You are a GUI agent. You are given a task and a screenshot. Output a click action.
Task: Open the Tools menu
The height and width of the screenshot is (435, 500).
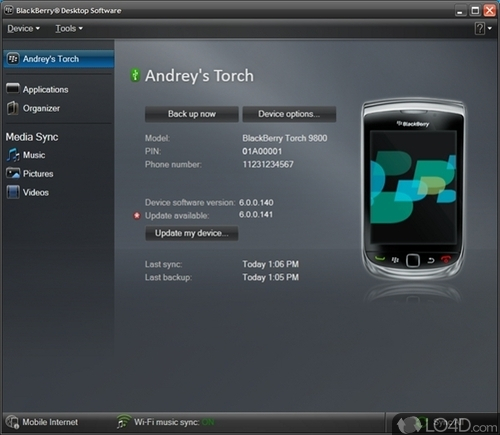pos(69,29)
